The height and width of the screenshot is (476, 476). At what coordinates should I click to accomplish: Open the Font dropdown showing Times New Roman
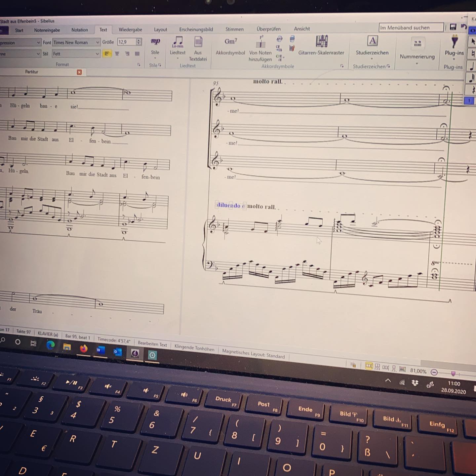76,42
